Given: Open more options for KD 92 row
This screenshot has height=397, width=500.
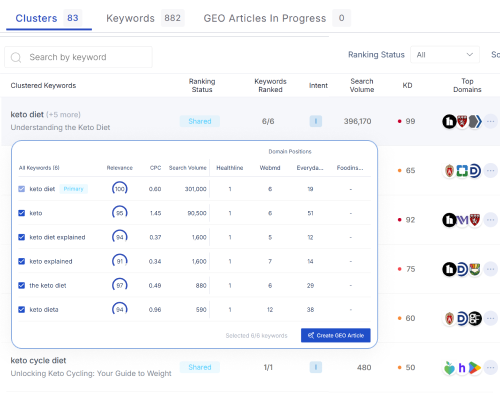Looking at the screenshot, I should click(490, 220).
